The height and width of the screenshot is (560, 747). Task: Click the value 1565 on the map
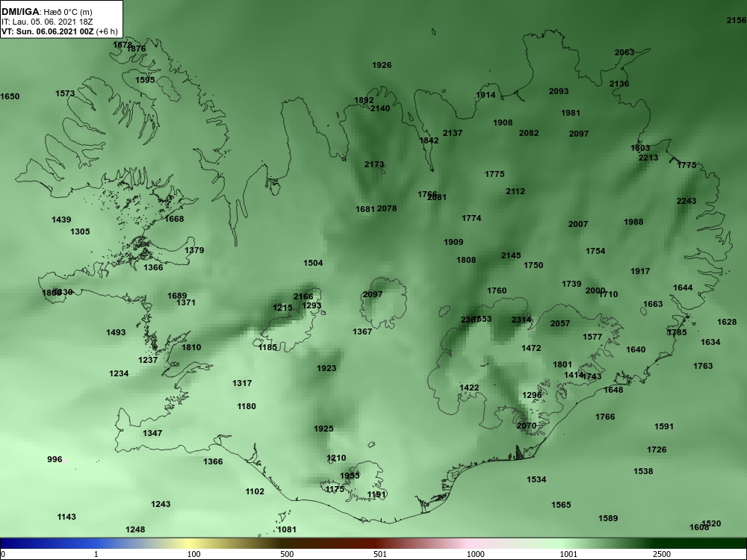pos(561,505)
